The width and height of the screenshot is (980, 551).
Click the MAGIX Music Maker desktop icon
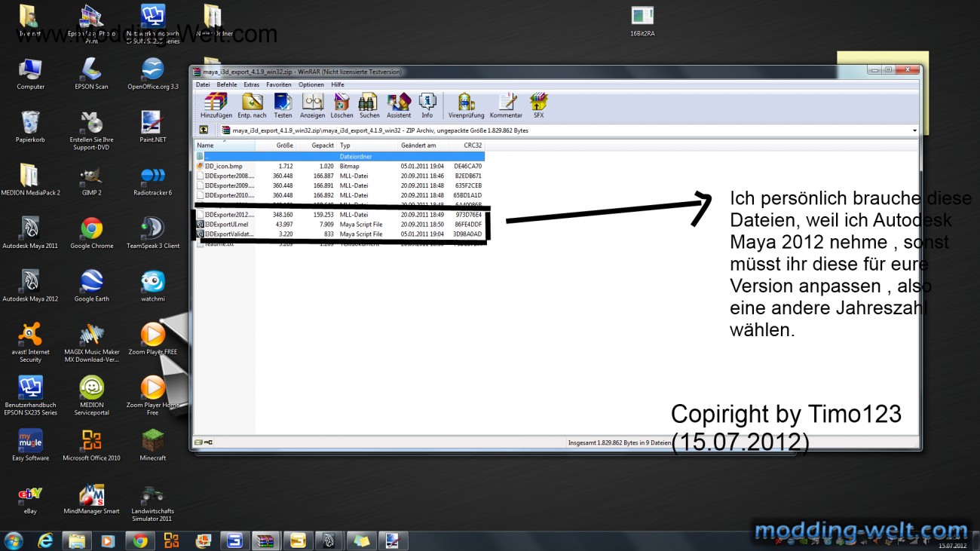(91, 343)
